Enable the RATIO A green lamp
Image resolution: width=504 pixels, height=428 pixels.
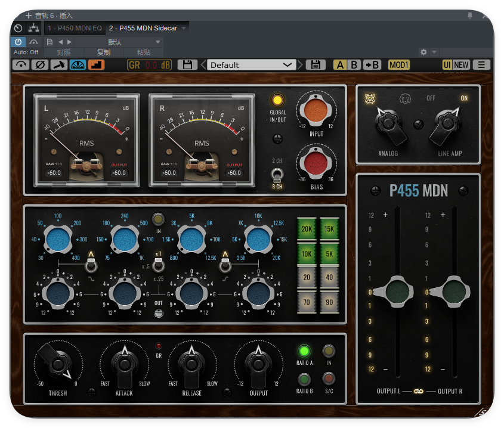click(304, 351)
